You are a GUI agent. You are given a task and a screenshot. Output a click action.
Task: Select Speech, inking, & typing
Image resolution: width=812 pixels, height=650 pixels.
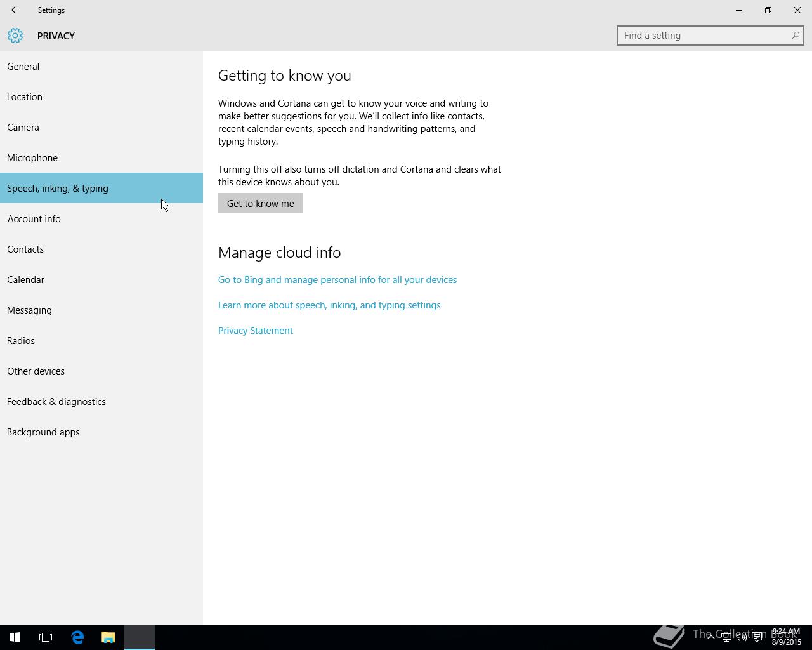coord(101,188)
